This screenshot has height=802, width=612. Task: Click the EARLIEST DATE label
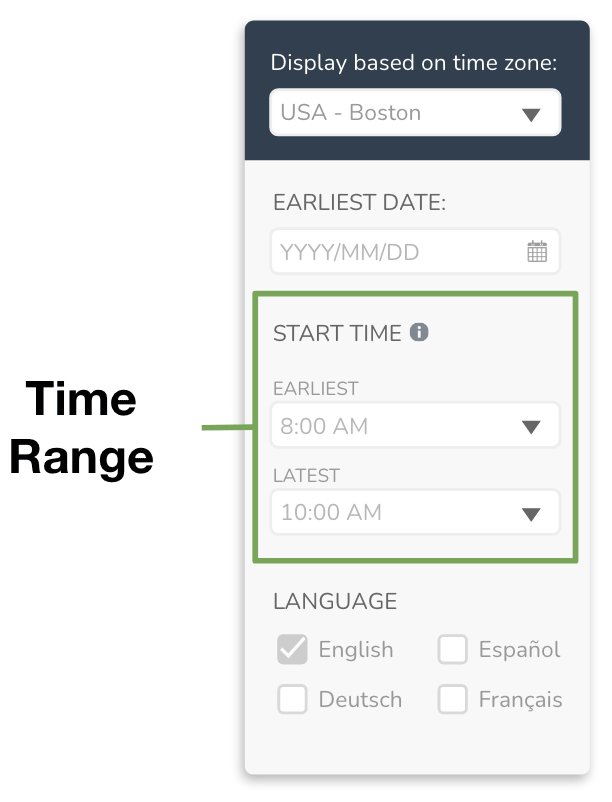tap(359, 203)
